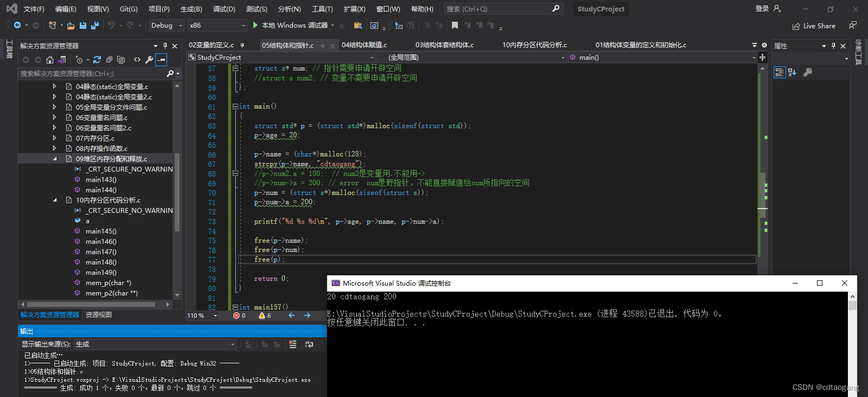The height and width of the screenshot is (397, 868).
Task: Switch to 10内存分区代码分析.c tab
Action: [534, 45]
